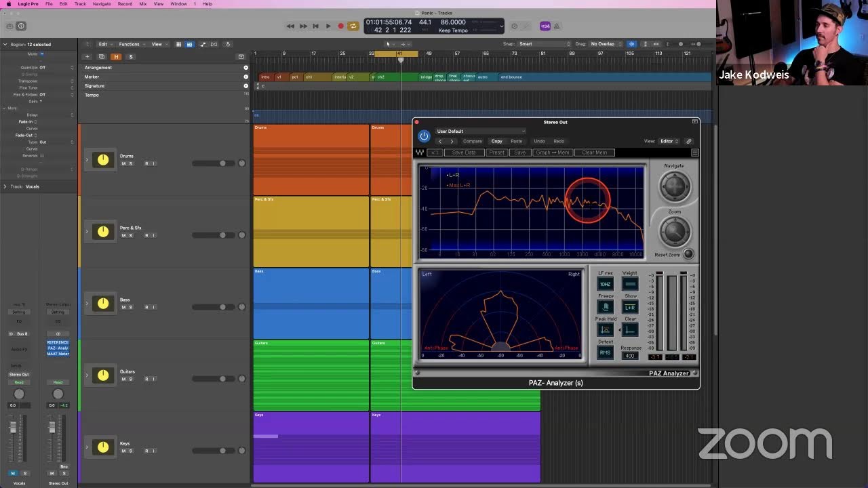The image size is (868, 488).
Task: Click Paste in plugin header
Action: [516, 141]
